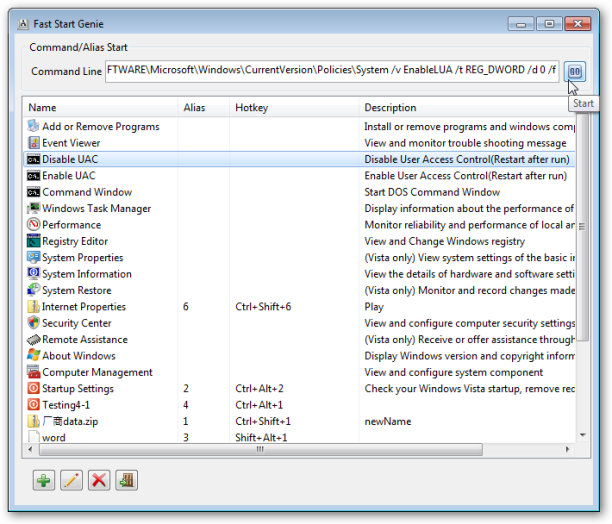The image size is (612, 524).
Task: Click the View and Change Windows registry description
Action: point(445,242)
